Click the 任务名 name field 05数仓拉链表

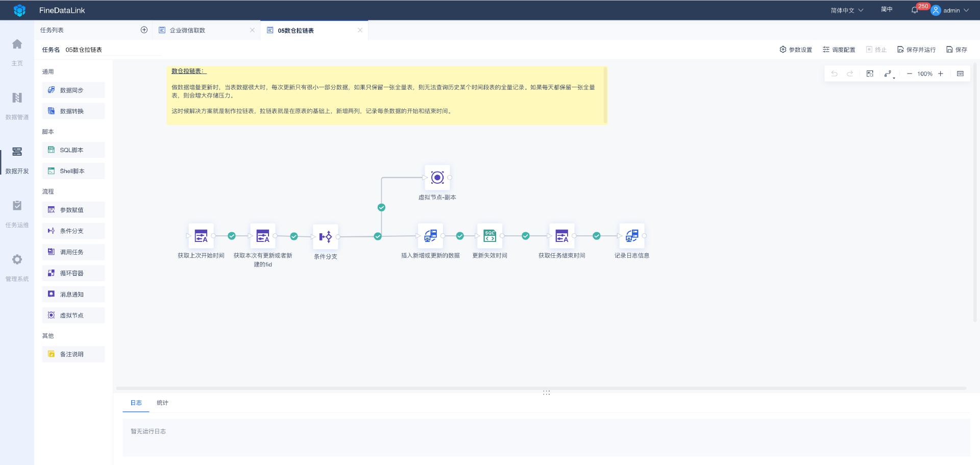pos(112,50)
